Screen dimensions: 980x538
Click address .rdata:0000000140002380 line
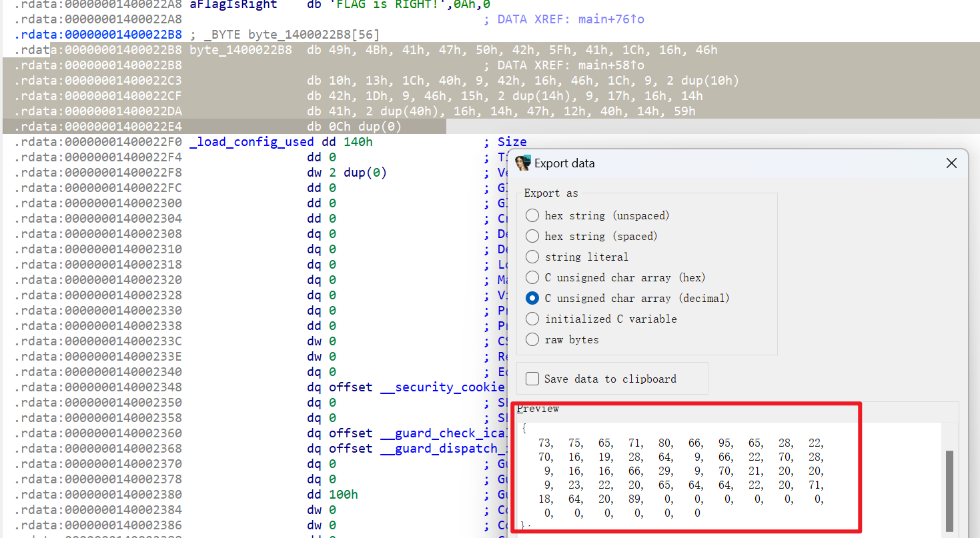tap(97, 495)
